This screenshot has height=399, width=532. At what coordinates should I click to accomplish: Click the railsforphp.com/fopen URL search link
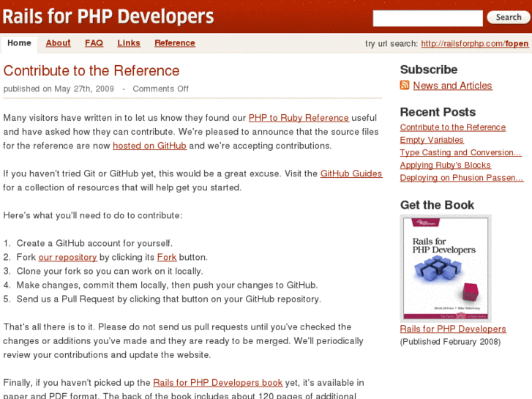(x=475, y=44)
